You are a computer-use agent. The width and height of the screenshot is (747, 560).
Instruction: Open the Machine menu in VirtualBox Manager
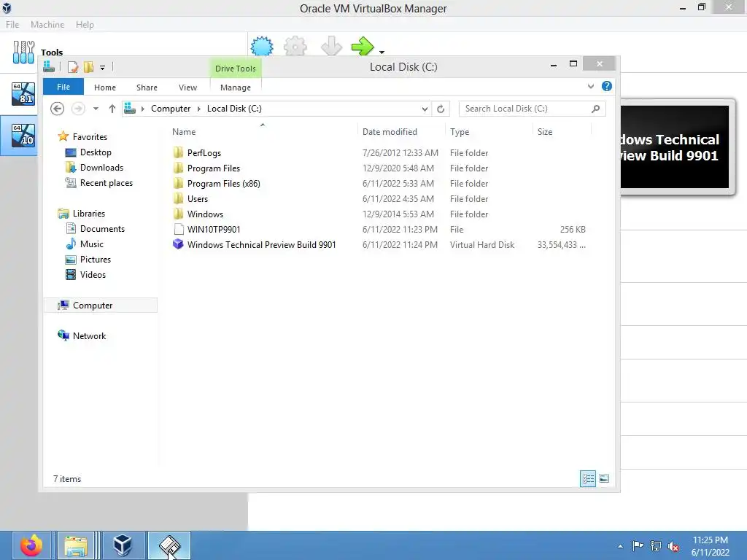(47, 24)
